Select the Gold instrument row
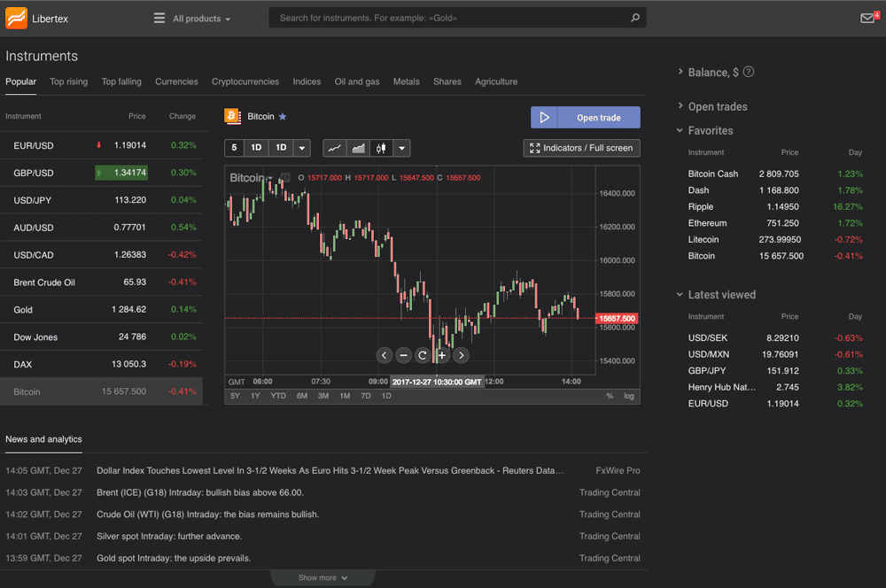The height and width of the screenshot is (588, 886). [102, 310]
